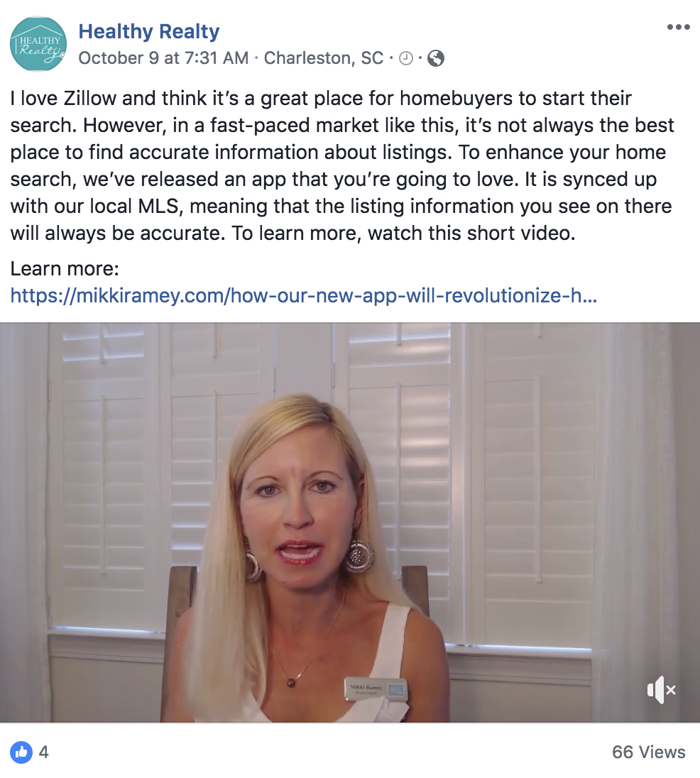Click the globe public audience icon
This screenshot has width=700, height=778.
(436, 58)
